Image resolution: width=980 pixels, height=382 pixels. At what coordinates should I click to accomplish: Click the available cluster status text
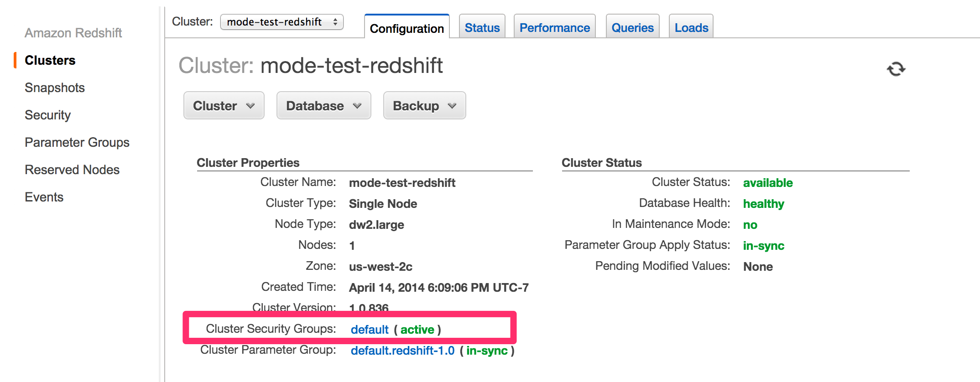click(x=768, y=183)
